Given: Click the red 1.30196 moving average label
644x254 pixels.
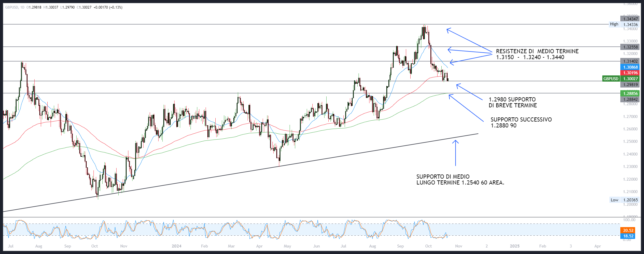Looking at the screenshot, I should (x=630, y=73).
